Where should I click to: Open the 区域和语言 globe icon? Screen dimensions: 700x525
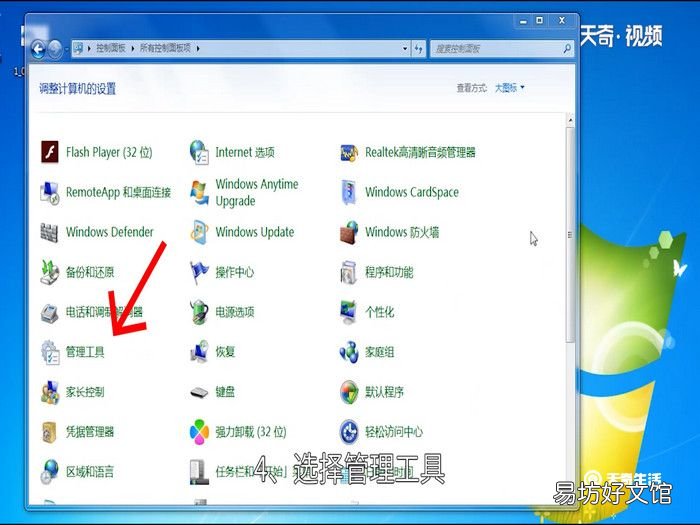tap(49, 472)
